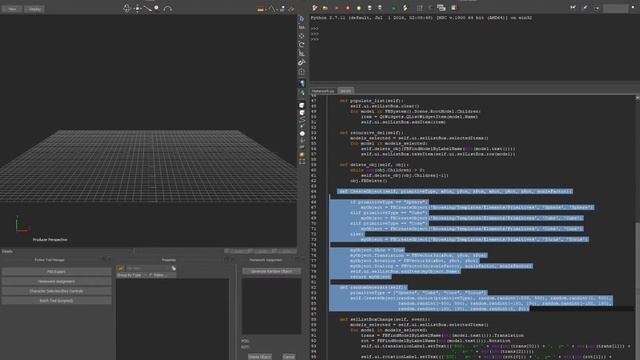Click 'def populate_list(self):' code line
Viewport: 640px width, 360px height.
pos(371,101)
